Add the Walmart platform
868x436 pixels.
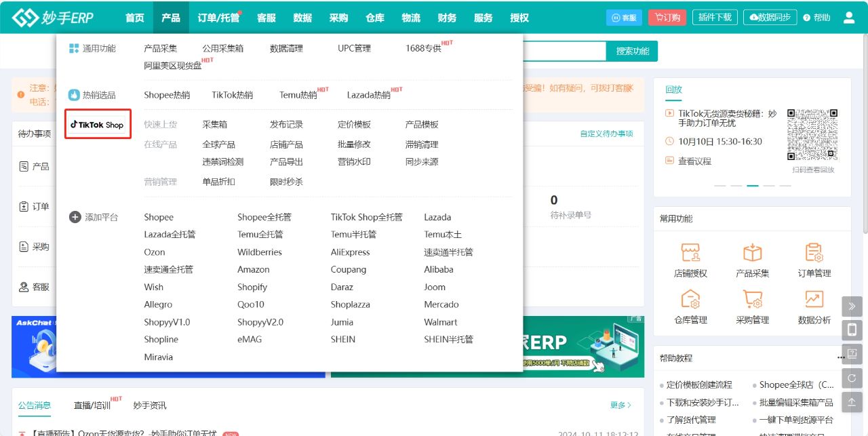(441, 322)
